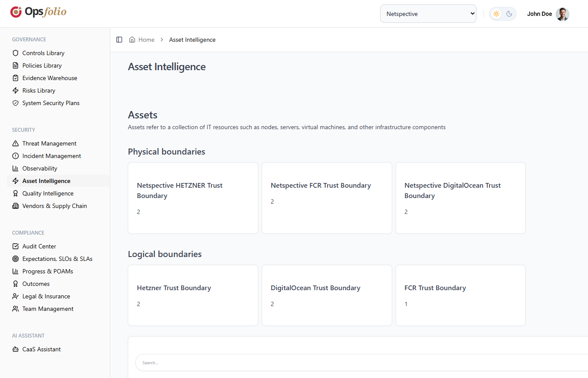588x378 pixels.
Task: Open Hetzner Trust Boundary logical card
Action: click(193, 295)
